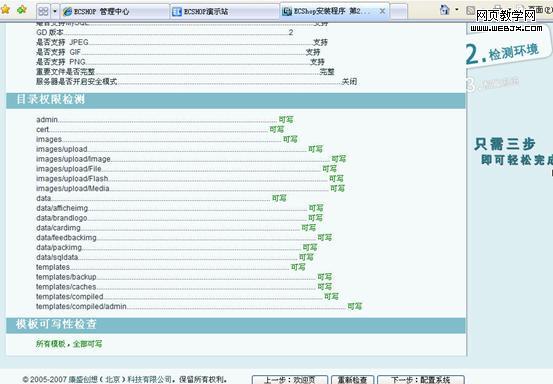This screenshot has height=384, width=553.
Task: Select the data/sqldata row
Action: (175, 257)
